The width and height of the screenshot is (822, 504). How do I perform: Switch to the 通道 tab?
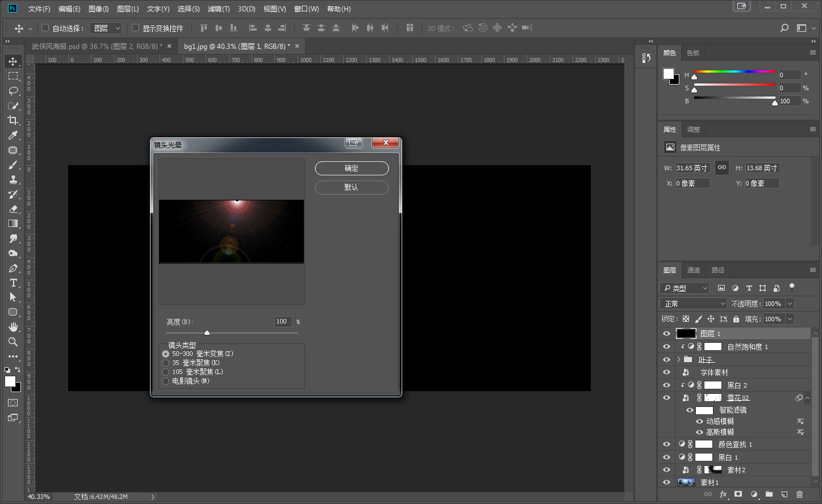[694, 270]
